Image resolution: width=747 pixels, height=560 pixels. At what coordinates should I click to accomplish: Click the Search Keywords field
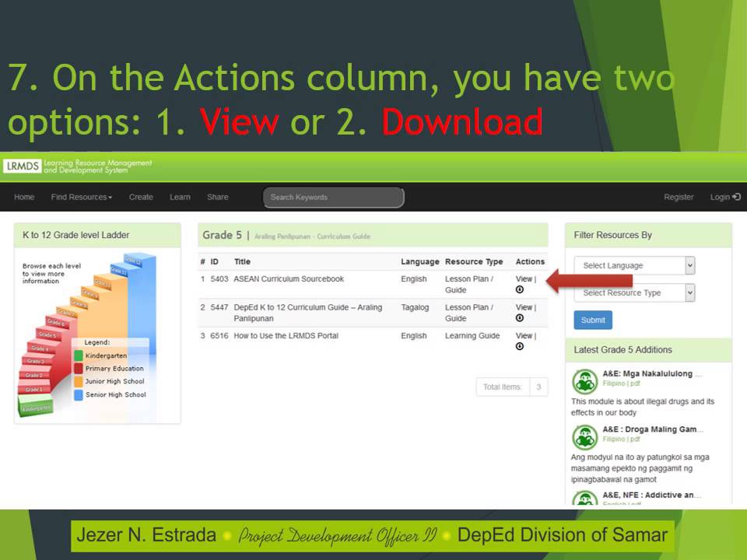click(334, 197)
